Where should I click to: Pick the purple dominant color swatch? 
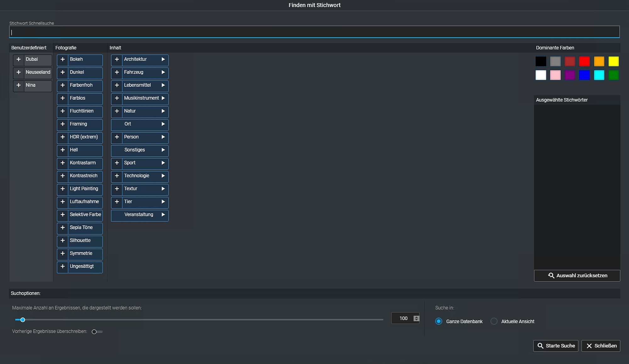coord(570,75)
